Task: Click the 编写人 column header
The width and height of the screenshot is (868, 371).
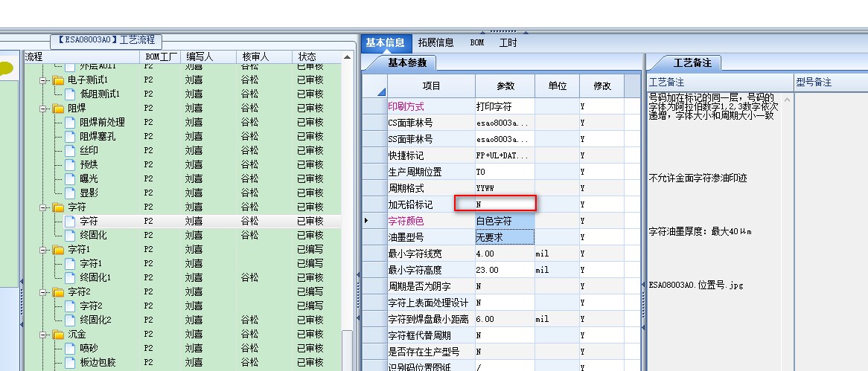Action: [x=208, y=57]
